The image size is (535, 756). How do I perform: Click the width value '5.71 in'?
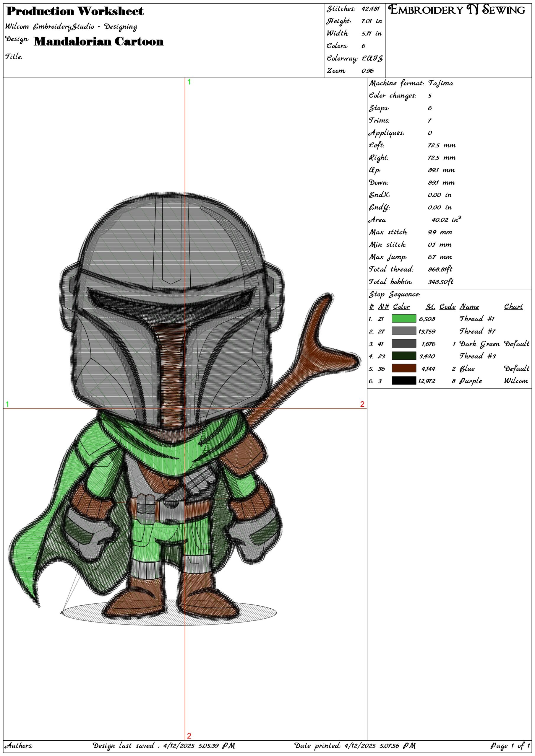(372, 33)
